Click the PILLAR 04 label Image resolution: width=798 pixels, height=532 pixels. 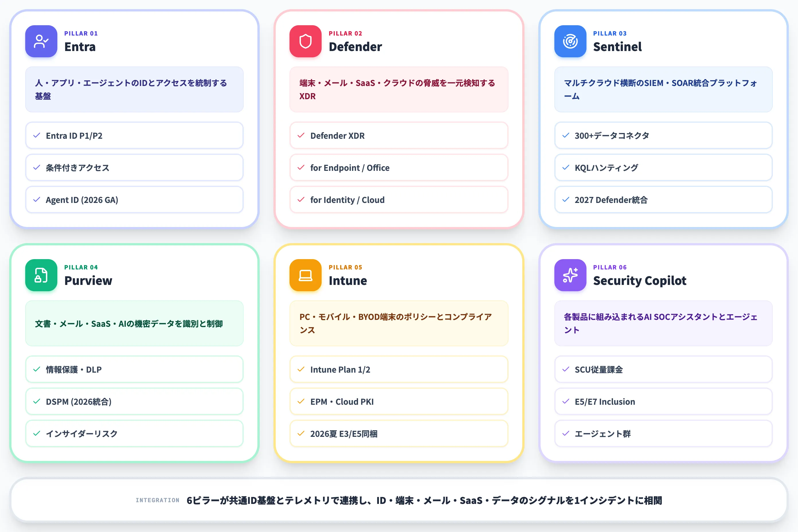point(81,267)
